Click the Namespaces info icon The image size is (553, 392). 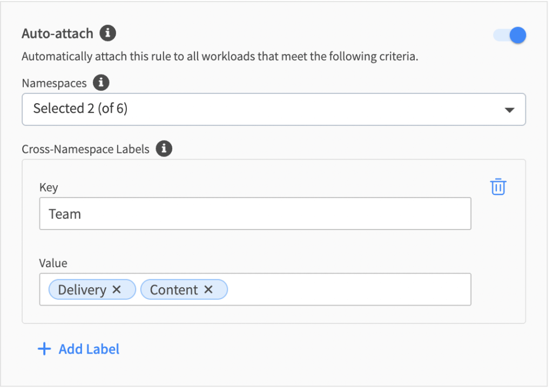101,83
